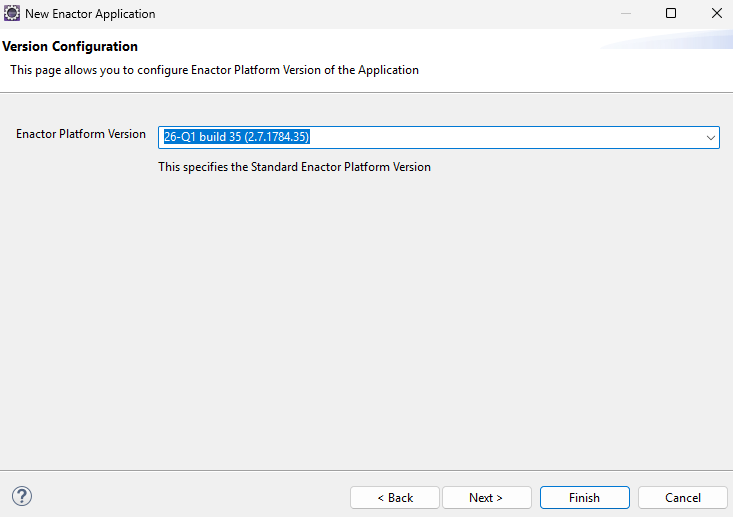Click empty space between help icon and Back
Screen dimensions: 733x517
click(x=190, y=497)
